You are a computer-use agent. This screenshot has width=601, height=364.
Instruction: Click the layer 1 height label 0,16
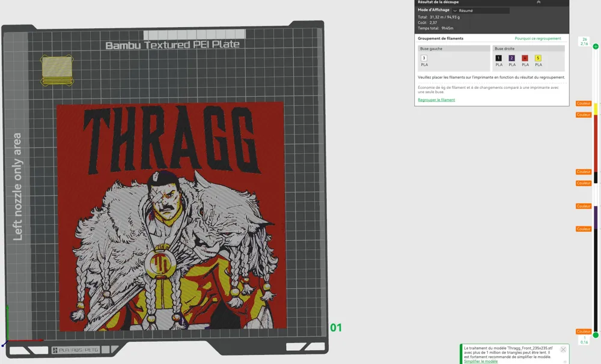[x=584, y=342]
